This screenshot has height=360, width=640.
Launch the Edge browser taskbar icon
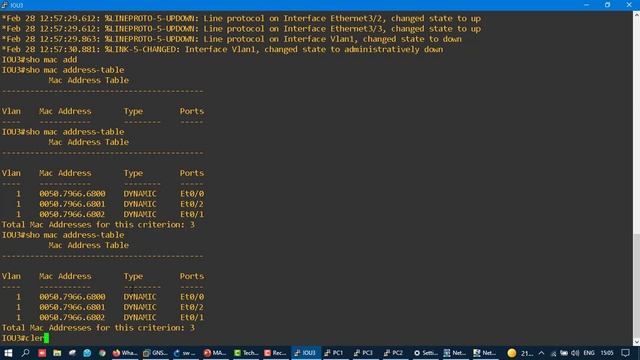[x=87, y=353]
